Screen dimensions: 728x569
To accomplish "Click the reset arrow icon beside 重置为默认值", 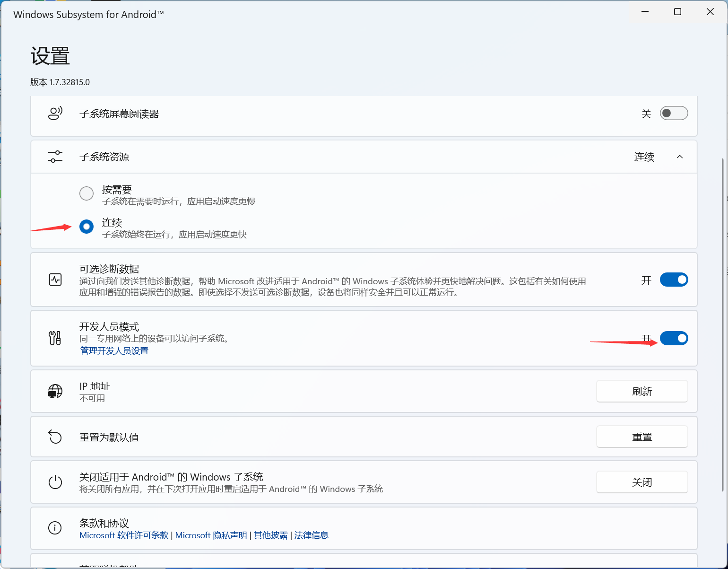I will 55,437.
